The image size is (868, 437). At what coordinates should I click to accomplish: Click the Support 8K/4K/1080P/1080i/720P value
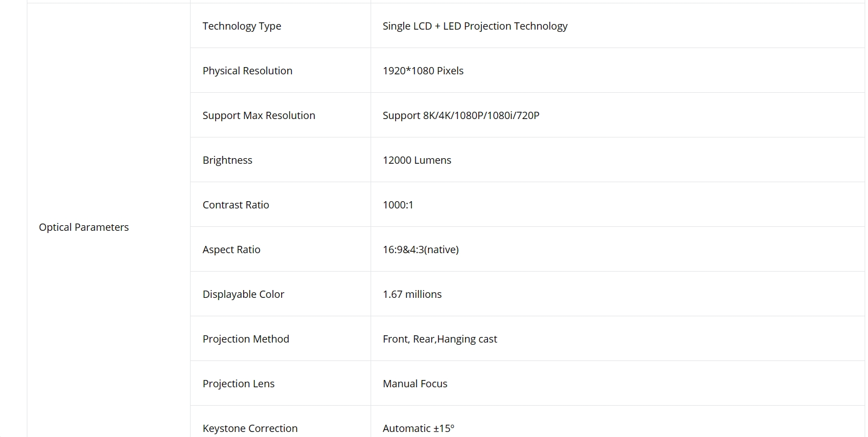click(x=461, y=116)
